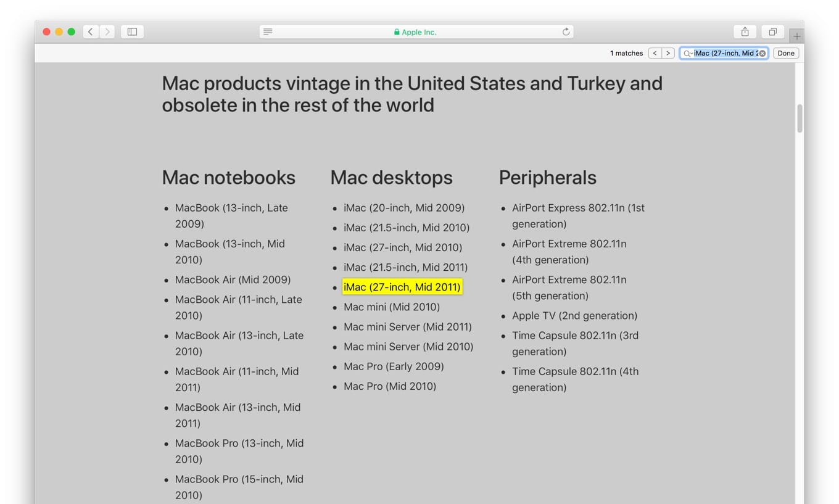The height and width of the screenshot is (504, 839).
Task: Select highlighted iMac (27-inch, Mid 2011) entry
Action: 402,287
